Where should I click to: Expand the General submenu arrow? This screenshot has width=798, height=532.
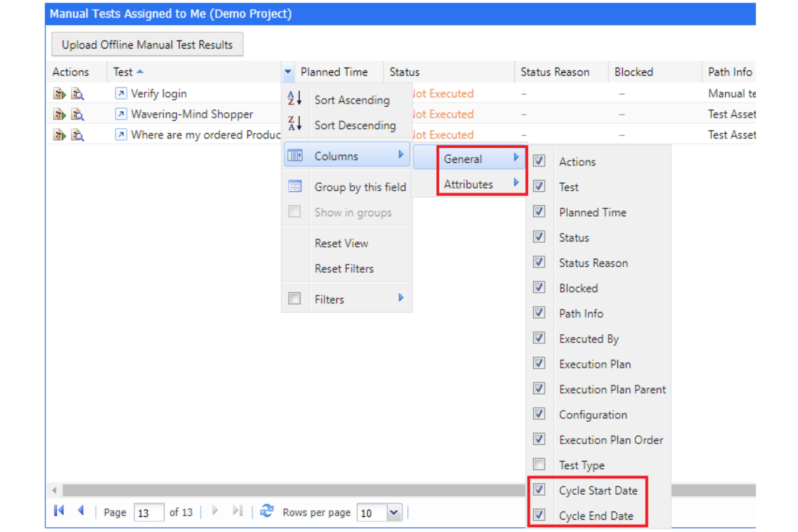[x=516, y=157]
